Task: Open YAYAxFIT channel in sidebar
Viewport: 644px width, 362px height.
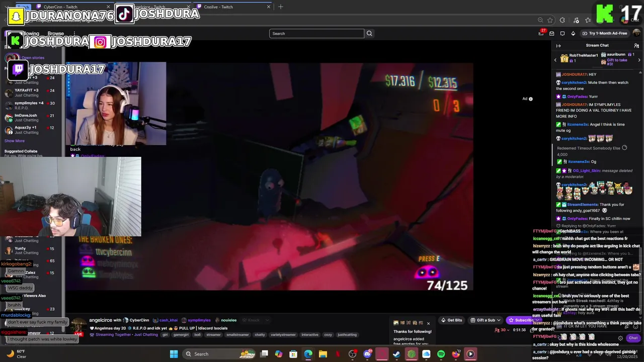Action: coord(31,93)
